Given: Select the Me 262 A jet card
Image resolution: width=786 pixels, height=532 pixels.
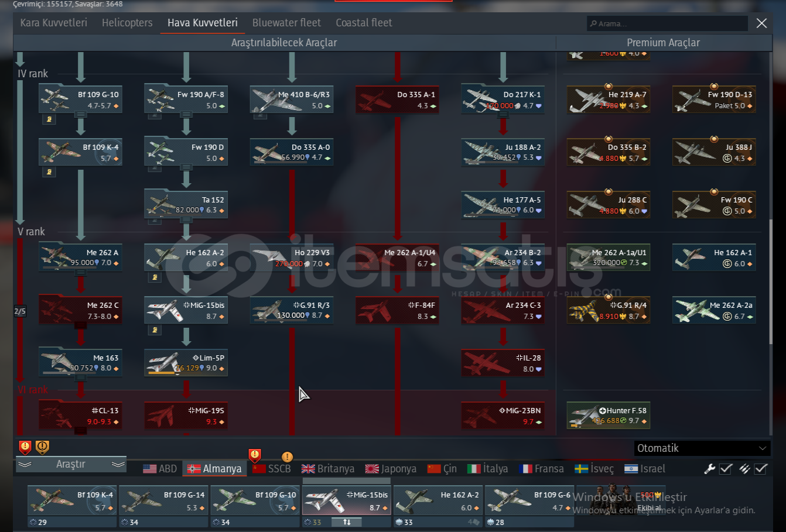Looking at the screenshot, I should point(80,257).
